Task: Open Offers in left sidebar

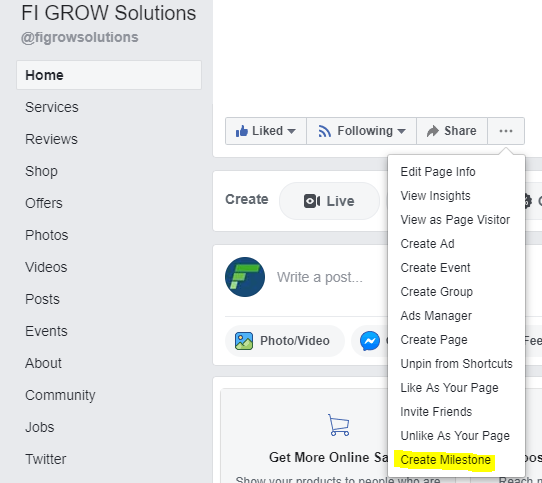Action: [x=44, y=203]
